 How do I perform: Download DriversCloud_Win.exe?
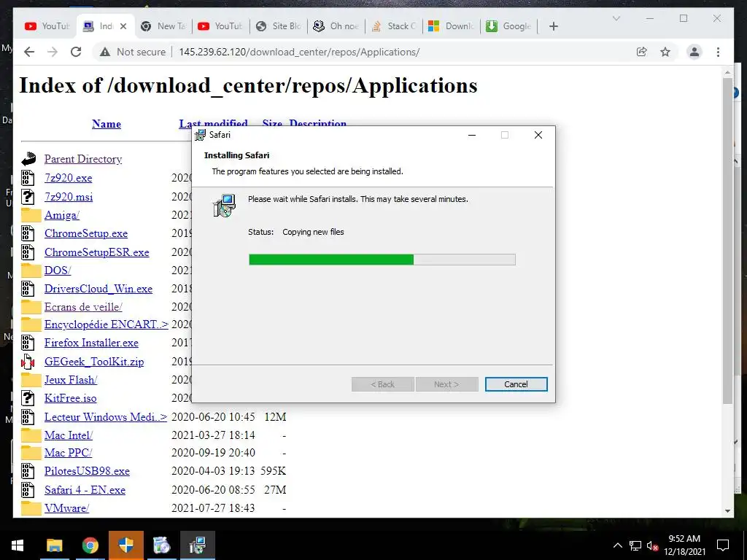click(x=98, y=289)
